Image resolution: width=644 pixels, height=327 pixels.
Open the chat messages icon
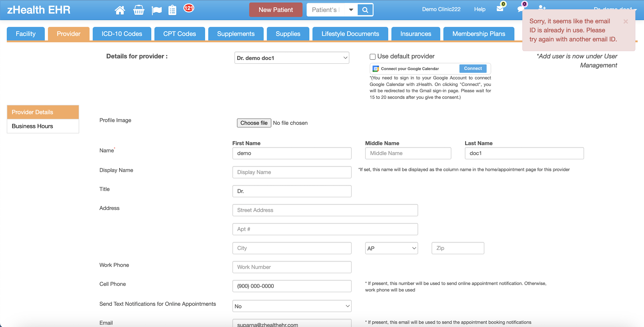521,9
